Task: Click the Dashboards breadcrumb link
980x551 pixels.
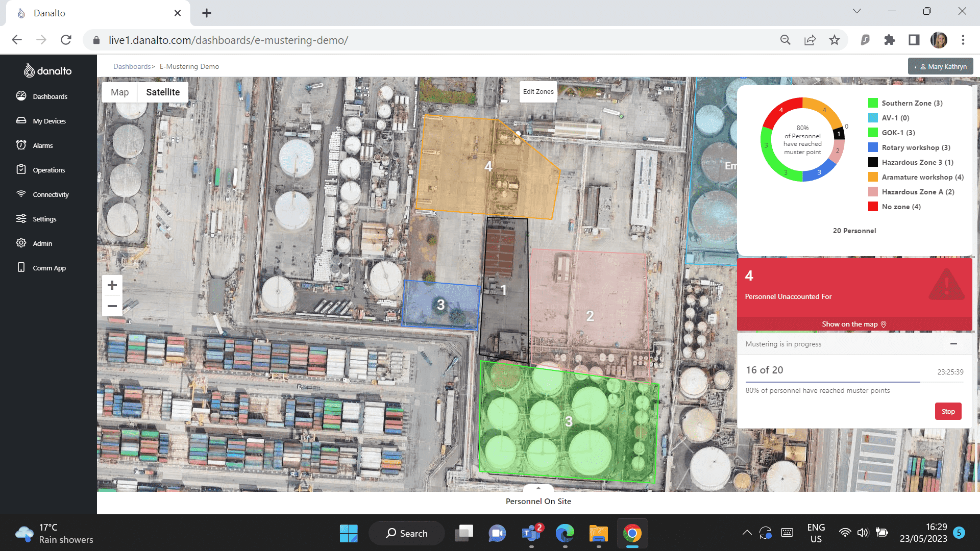Action: [x=132, y=66]
